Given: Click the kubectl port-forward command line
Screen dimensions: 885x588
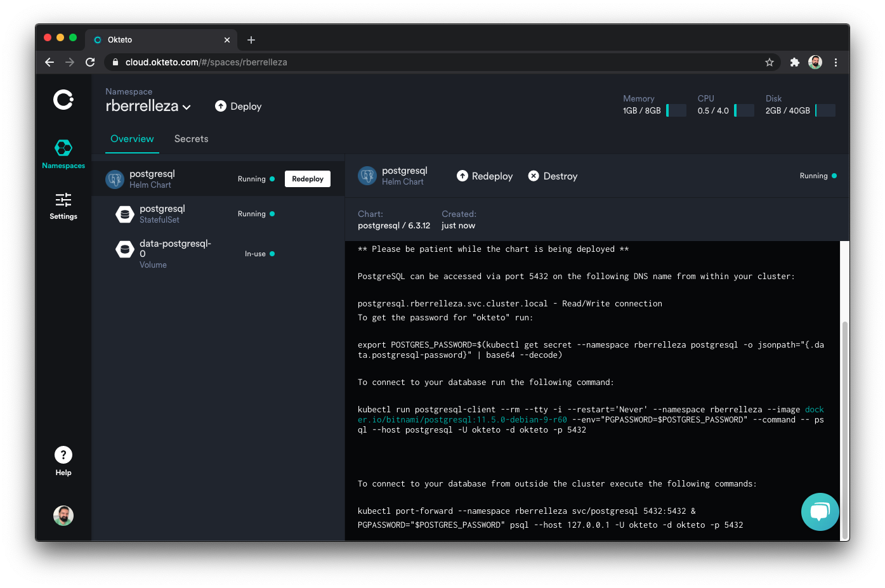Looking at the screenshot, I should (527, 511).
